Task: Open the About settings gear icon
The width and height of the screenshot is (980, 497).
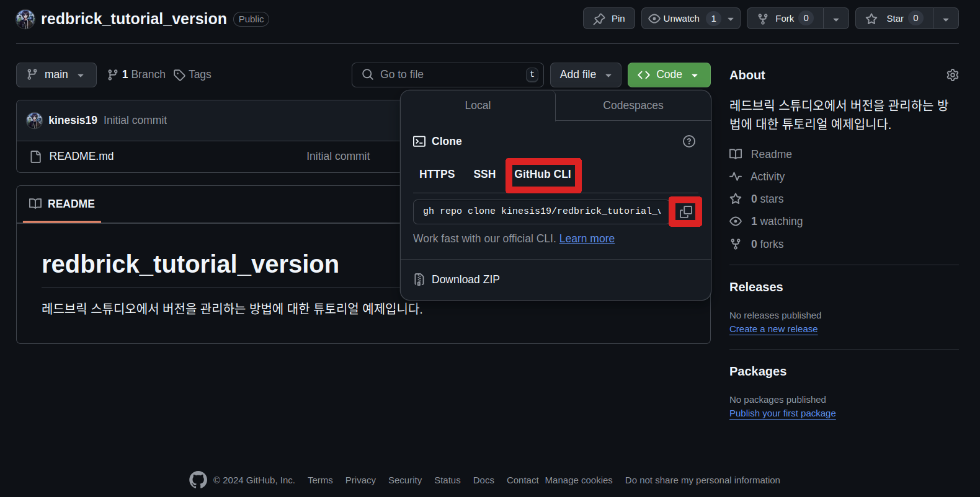Action: (953, 75)
